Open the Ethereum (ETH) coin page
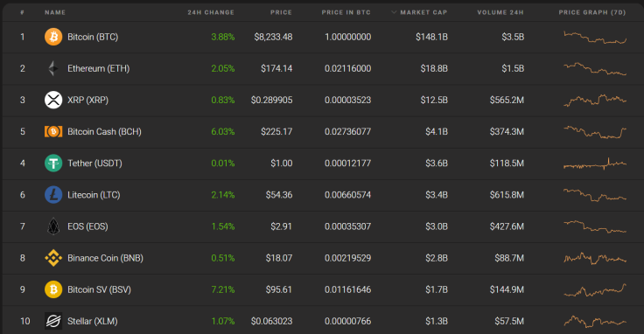Viewport: 644px width, 334px height. (x=99, y=68)
